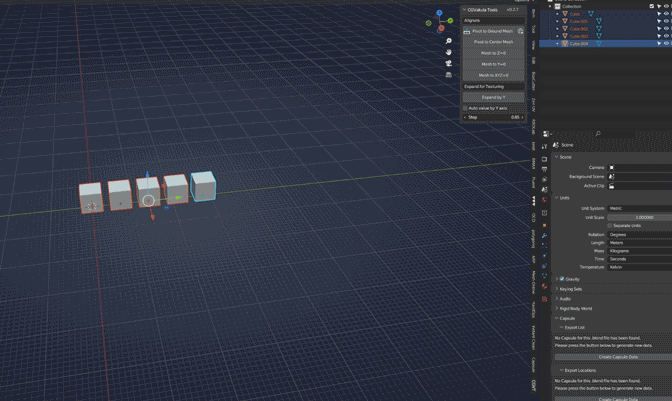Toggle Separate Units checkbox

coord(610,225)
